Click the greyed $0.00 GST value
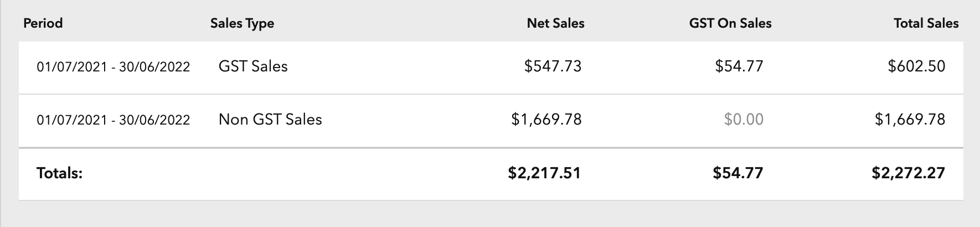This screenshot has width=980, height=227. [x=744, y=120]
